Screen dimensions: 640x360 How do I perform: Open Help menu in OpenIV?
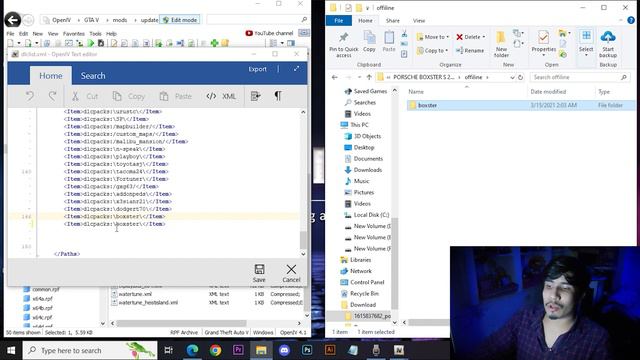pos(111,33)
